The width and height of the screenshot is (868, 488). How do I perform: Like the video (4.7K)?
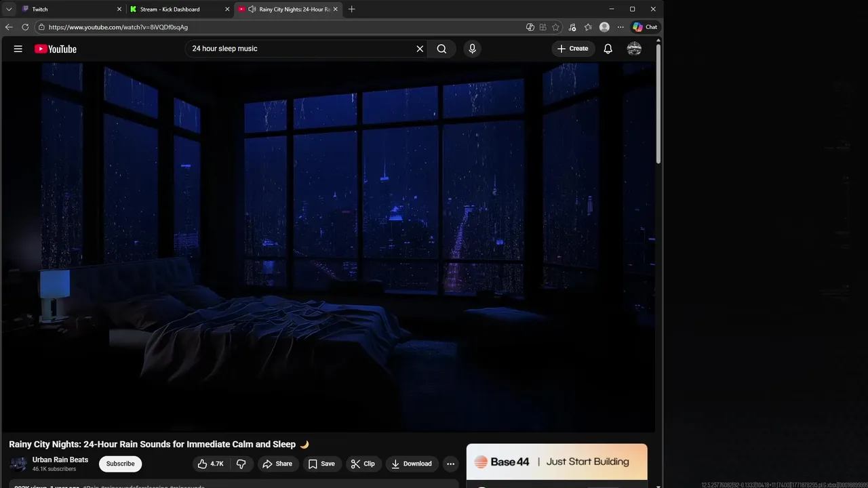(x=211, y=464)
